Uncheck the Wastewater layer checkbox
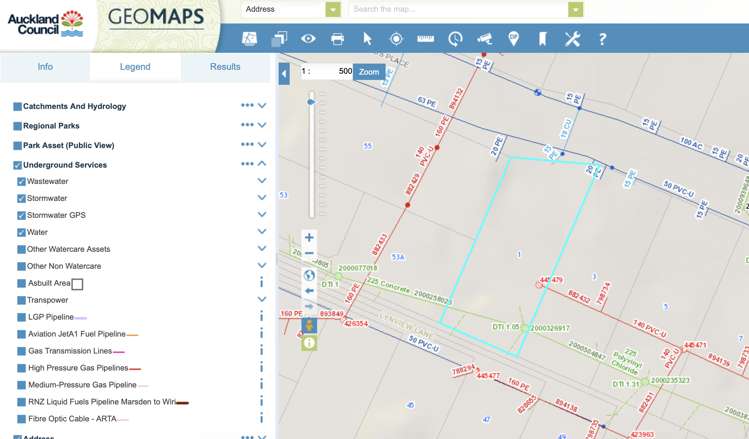The image size is (749, 439). 22,182
